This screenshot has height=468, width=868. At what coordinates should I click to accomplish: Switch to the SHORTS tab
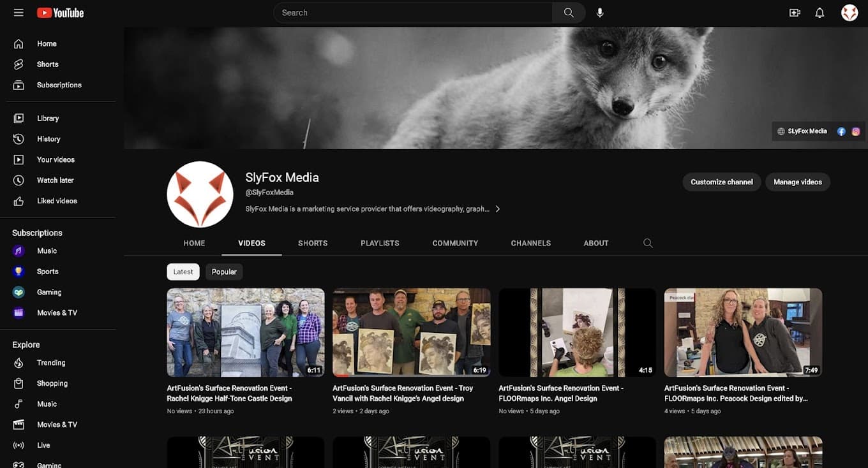coord(313,243)
